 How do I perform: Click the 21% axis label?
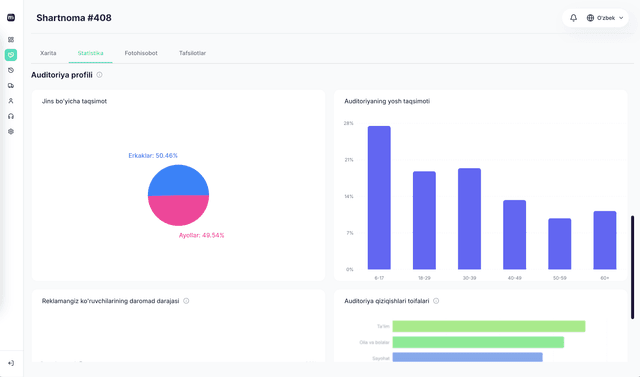tap(349, 160)
